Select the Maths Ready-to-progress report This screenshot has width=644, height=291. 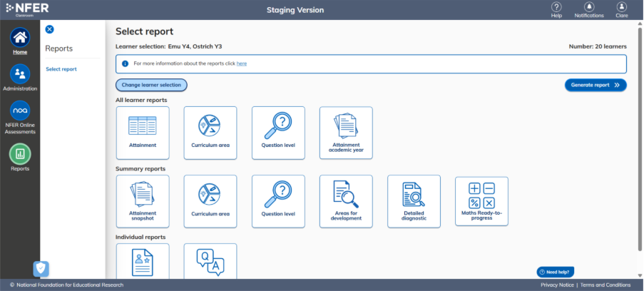coord(481,201)
